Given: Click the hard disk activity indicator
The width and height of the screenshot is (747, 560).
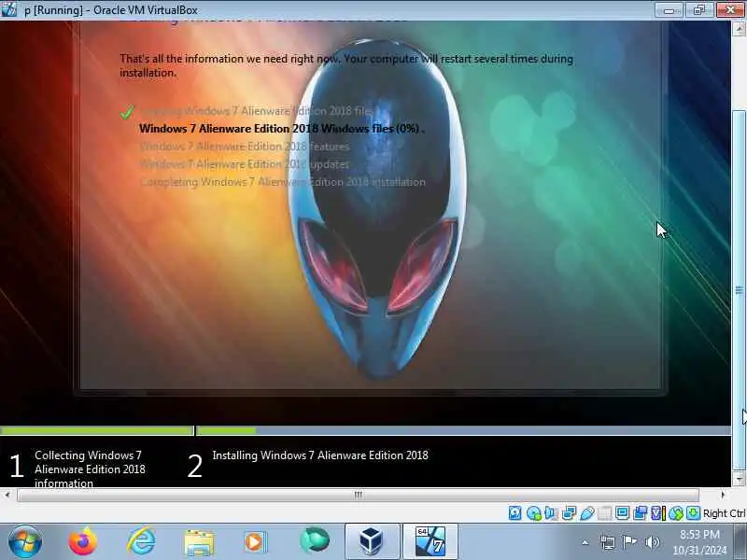Looking at the screenshot, I should point(515,512).
